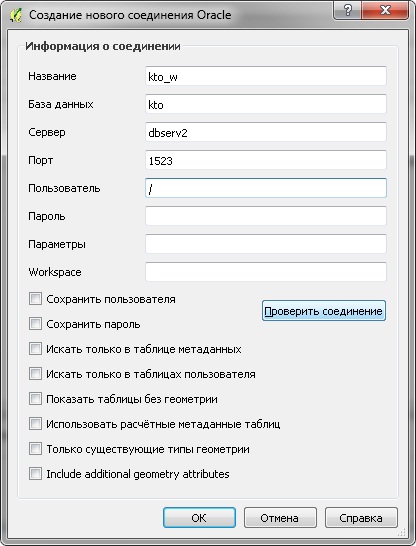The height and width of the screenshot is (546, 416).
Task: Open help via Справка button
Action: pos(361,518)
